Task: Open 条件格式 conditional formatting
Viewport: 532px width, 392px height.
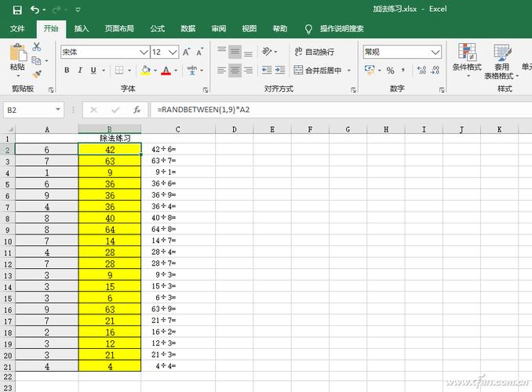Action: tap(467, 60)
